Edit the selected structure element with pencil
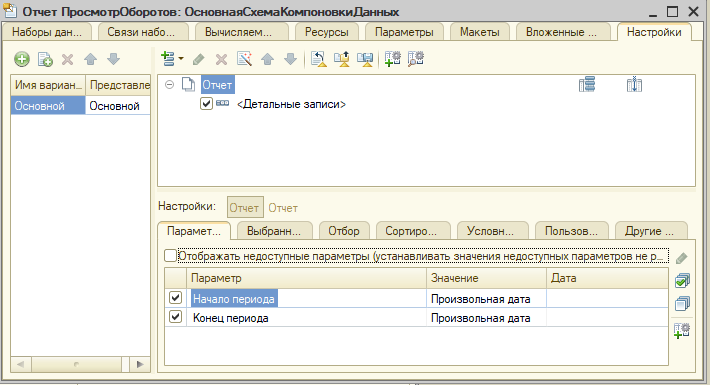The image size is (710, 385). [x=199, y=59]
